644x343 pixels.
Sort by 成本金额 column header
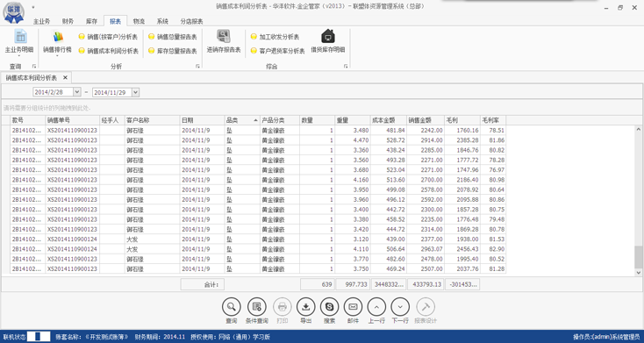click(389, 120)
